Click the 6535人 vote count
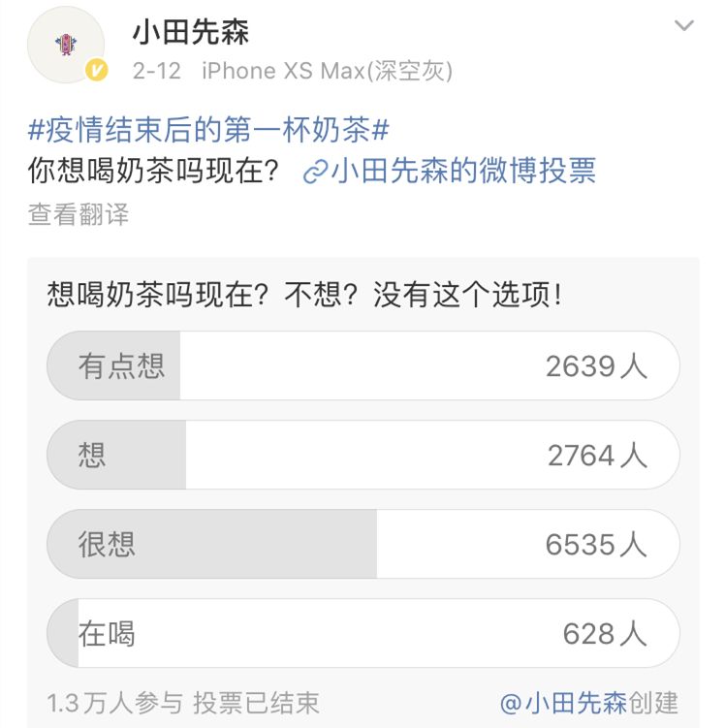Screen dimensions: 725x728 596,544
